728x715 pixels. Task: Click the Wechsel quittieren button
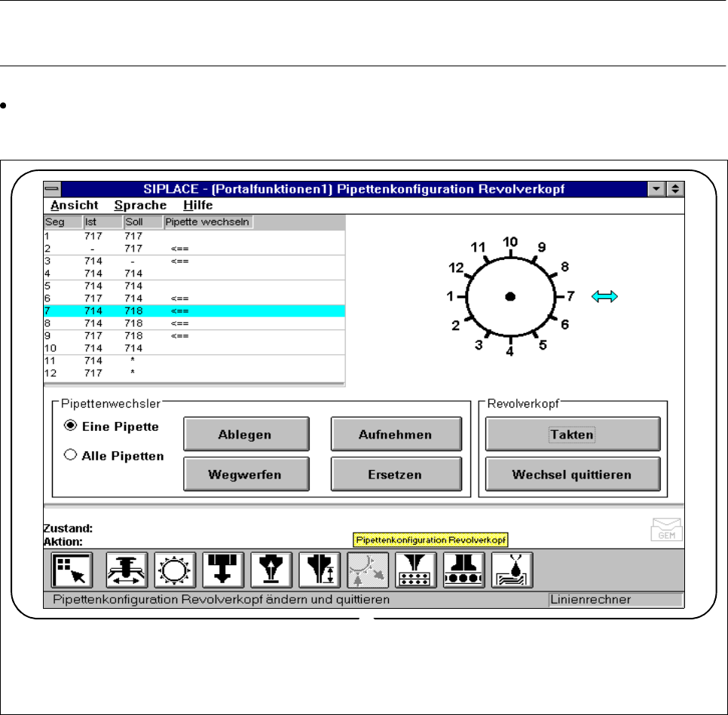573,474
